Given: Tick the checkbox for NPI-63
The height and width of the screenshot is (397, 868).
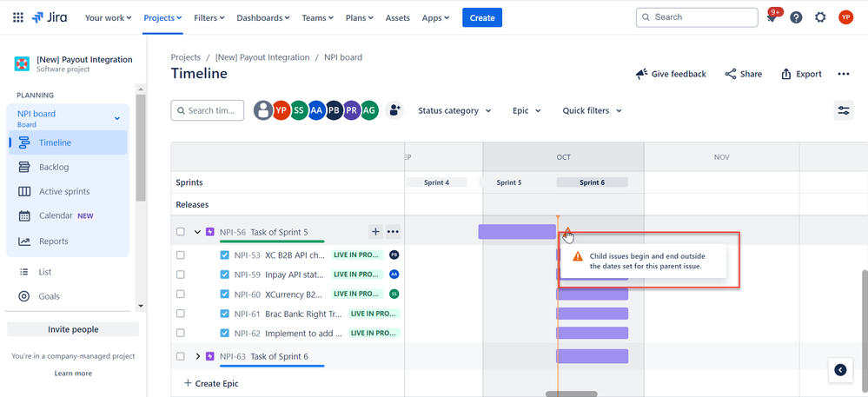Looking at the screenshot, I should (x=181, y=356).
